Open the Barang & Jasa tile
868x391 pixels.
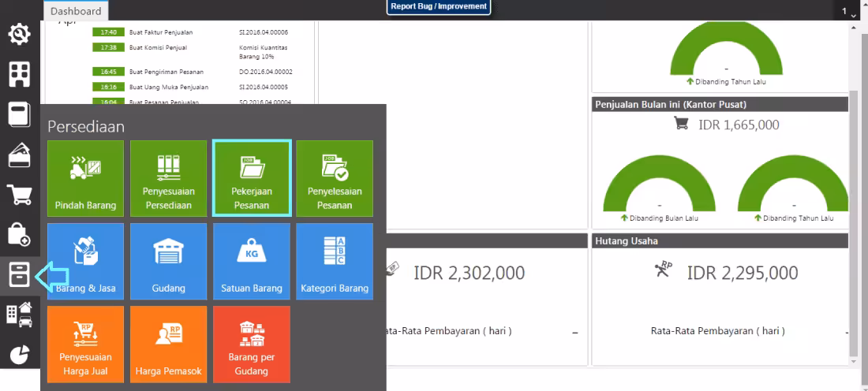coord(85,261)
